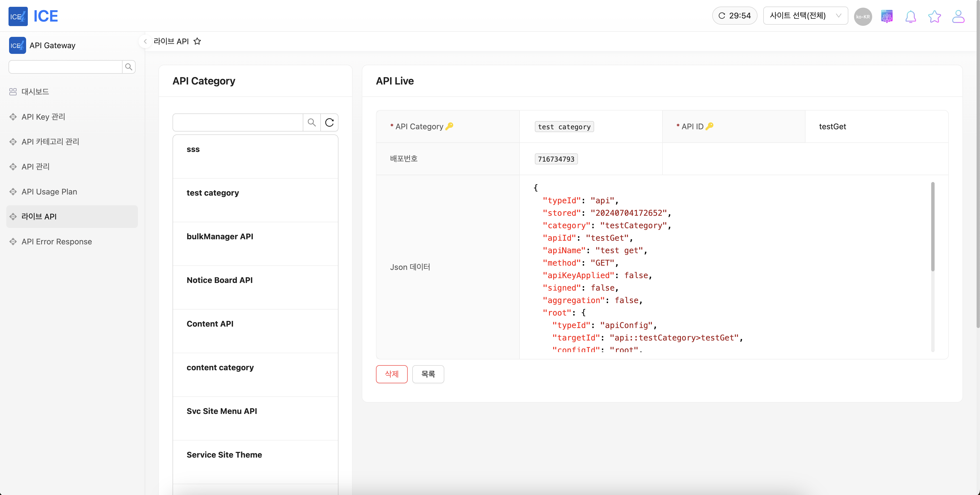Select bulkManager API category

pyautogui.click(x=255, y=244)
